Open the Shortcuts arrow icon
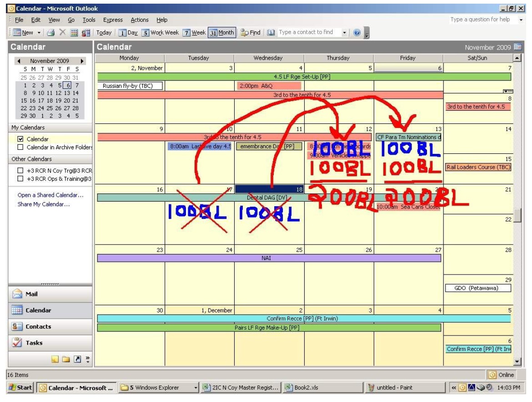 click(77, 359)
